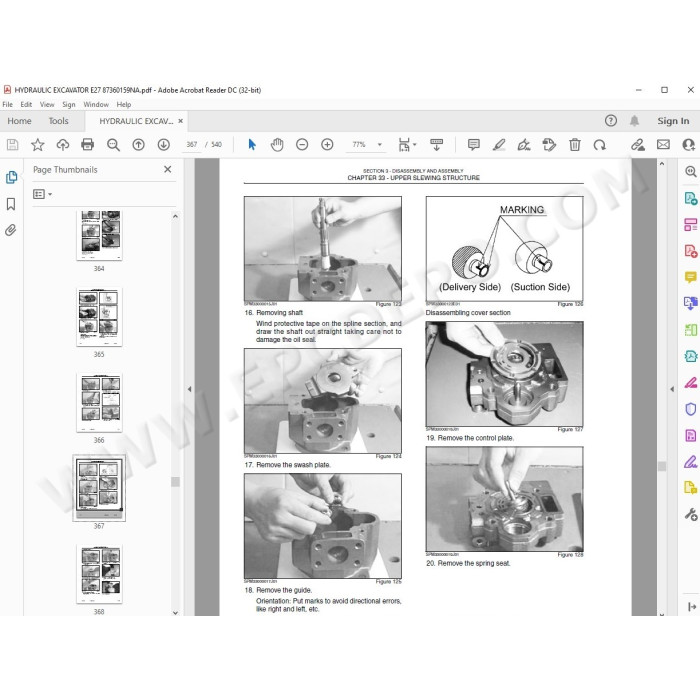The width and height of the screenshot is (700, 700).
Task: Open the Sign menu
Action: tap(69, 104)
